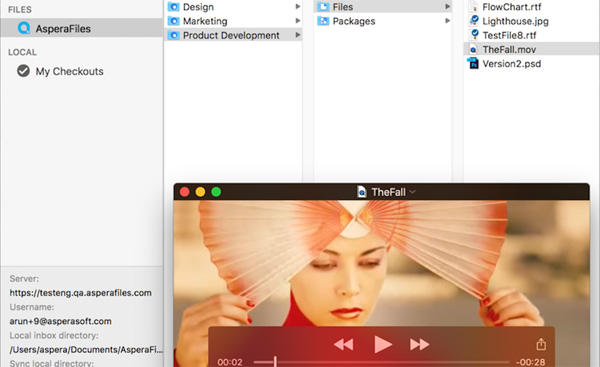600x367 pixels.
Task: Click the Files folder disclosure arrow
Action: pyautogui.click(x=447, y=7)
